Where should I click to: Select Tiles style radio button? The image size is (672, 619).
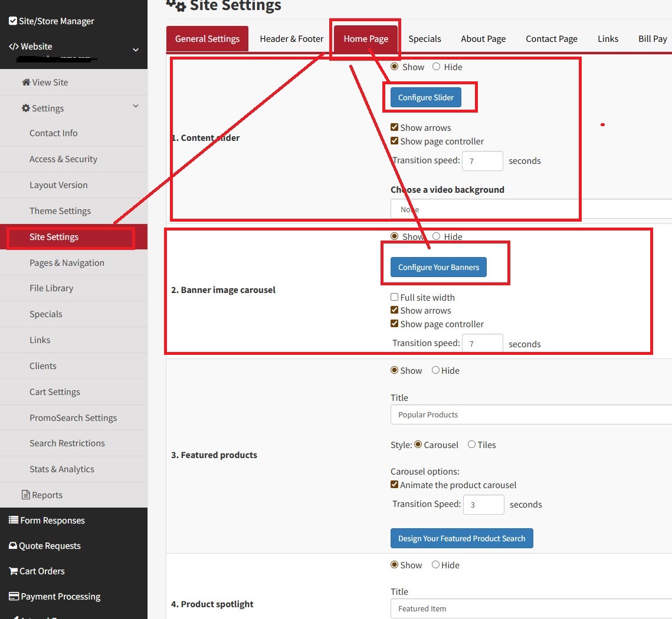[471, 445]
